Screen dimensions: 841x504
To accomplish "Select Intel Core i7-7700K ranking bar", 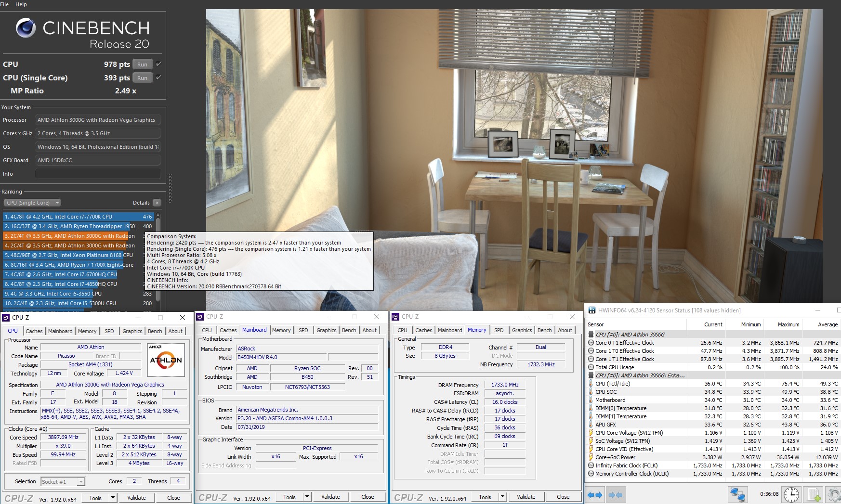I will [78, 217].
